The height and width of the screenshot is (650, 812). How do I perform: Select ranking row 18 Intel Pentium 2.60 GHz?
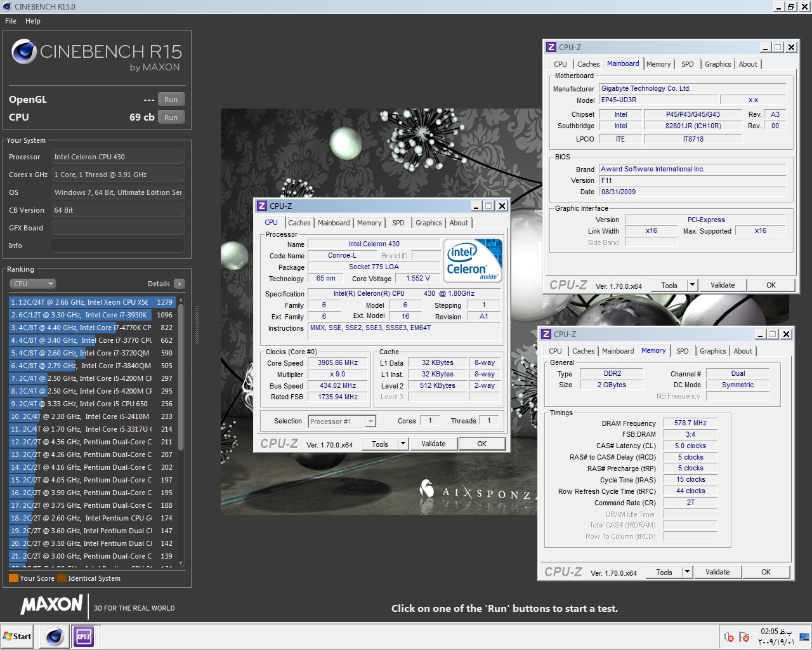coord(92,518)
